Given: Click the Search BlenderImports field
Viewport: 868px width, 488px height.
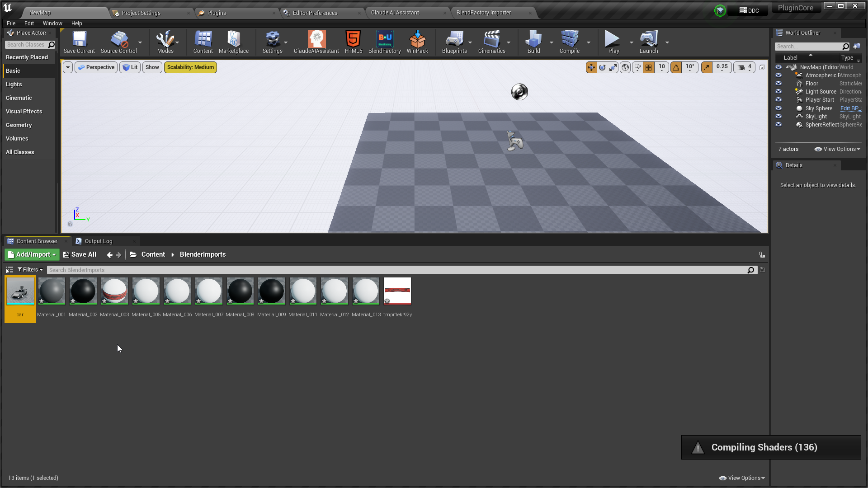Looking at the screenshot, I should 397,270.
